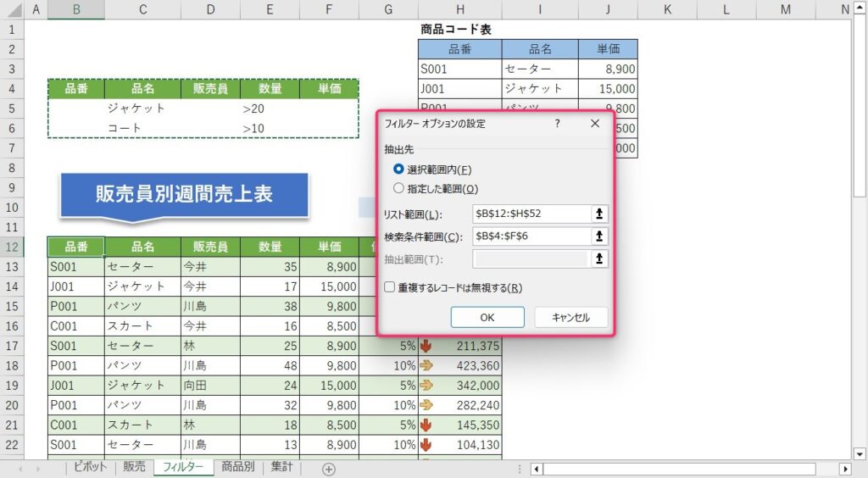
Task: Click the help question mark in the dialog
Action: tap(557, 124)
